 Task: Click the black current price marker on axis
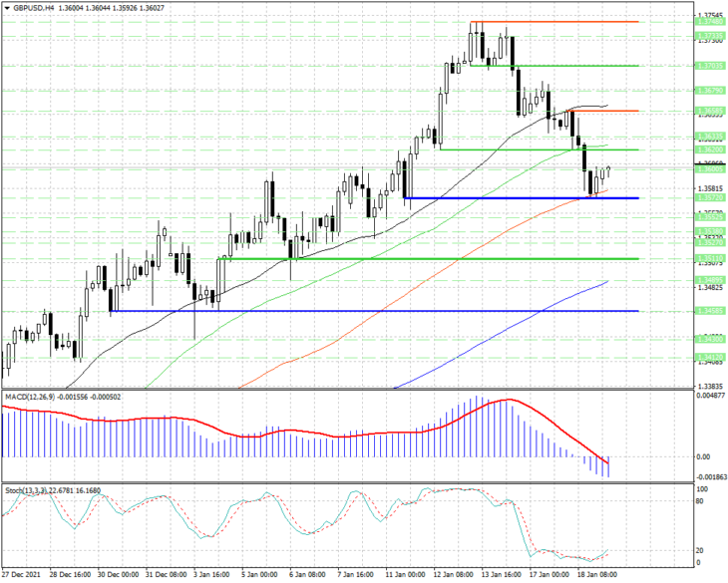click(x=710, y=164)
